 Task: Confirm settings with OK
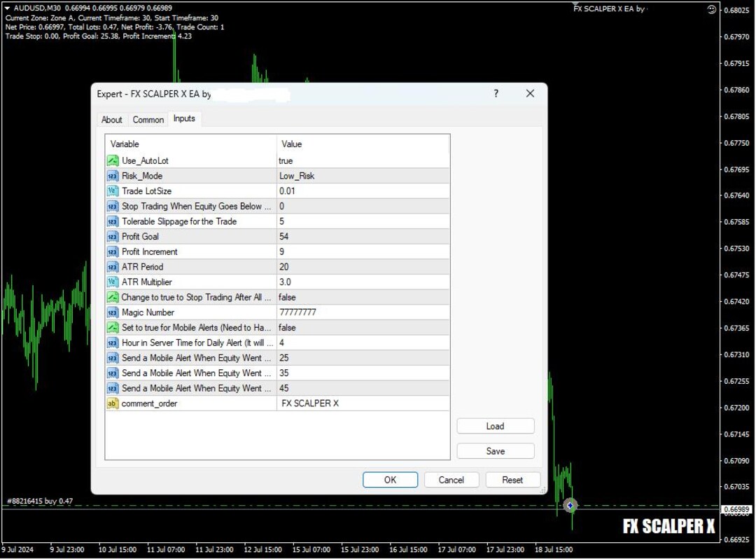(x=390, y=480)
